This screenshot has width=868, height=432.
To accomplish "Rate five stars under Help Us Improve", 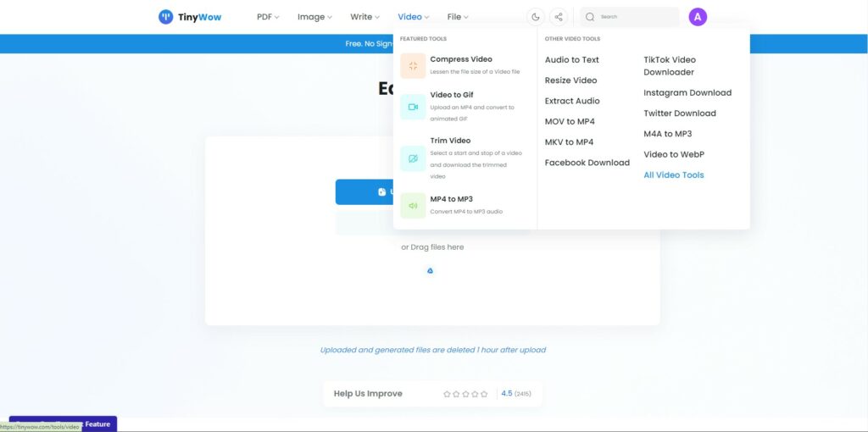I will 484,394.
